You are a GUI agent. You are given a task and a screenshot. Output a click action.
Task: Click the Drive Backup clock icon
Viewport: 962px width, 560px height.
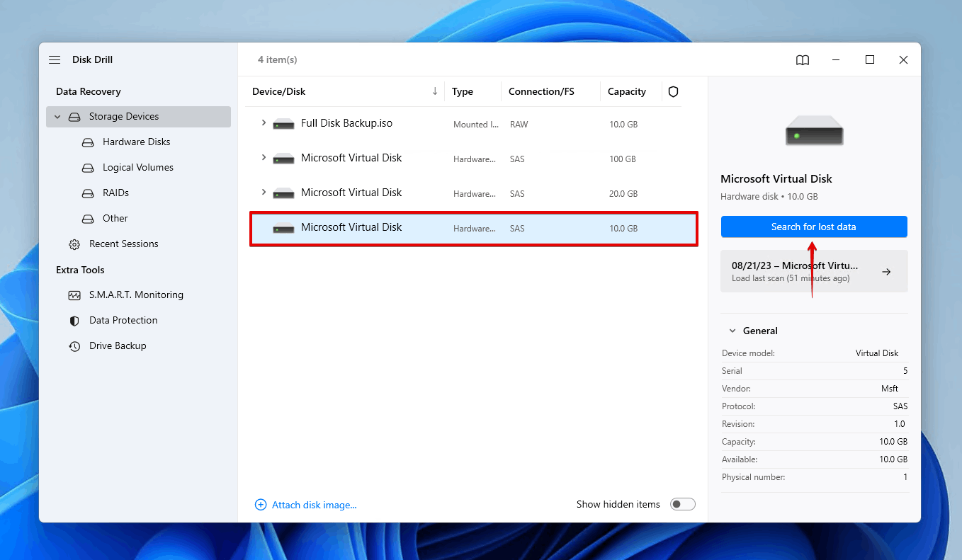(74, 346)
